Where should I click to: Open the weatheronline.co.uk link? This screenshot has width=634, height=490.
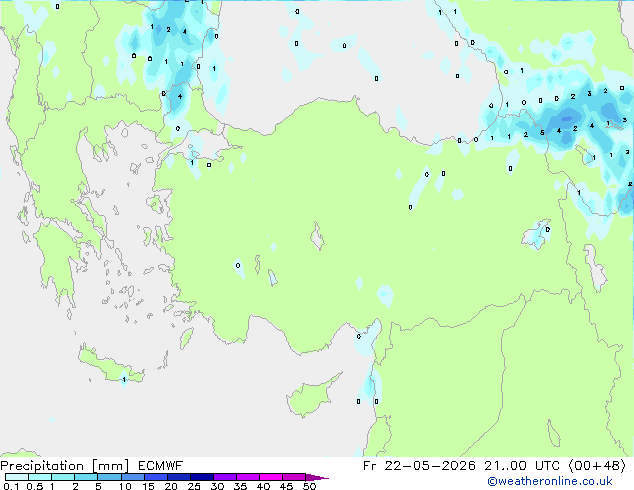(x=550, y=481)
